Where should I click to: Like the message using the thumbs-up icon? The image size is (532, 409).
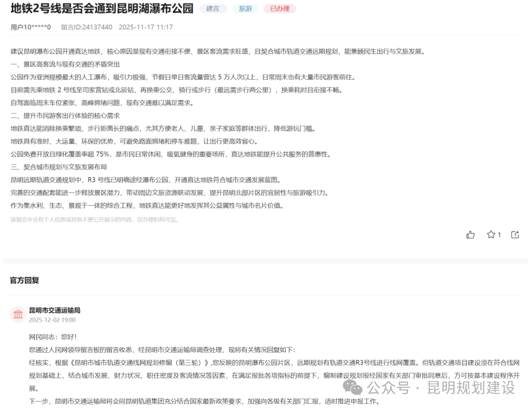point(471,235)
